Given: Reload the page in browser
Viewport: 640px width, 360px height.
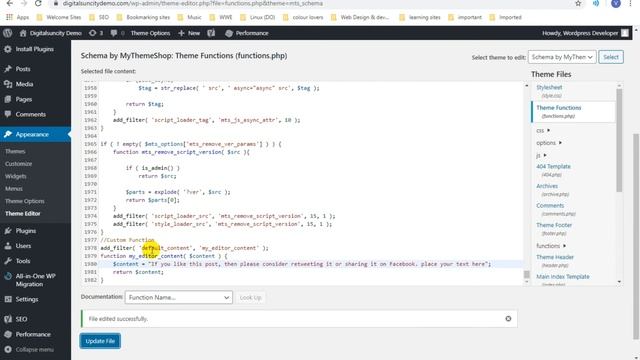Looking at the screenshot, I should tap(38, 3).
